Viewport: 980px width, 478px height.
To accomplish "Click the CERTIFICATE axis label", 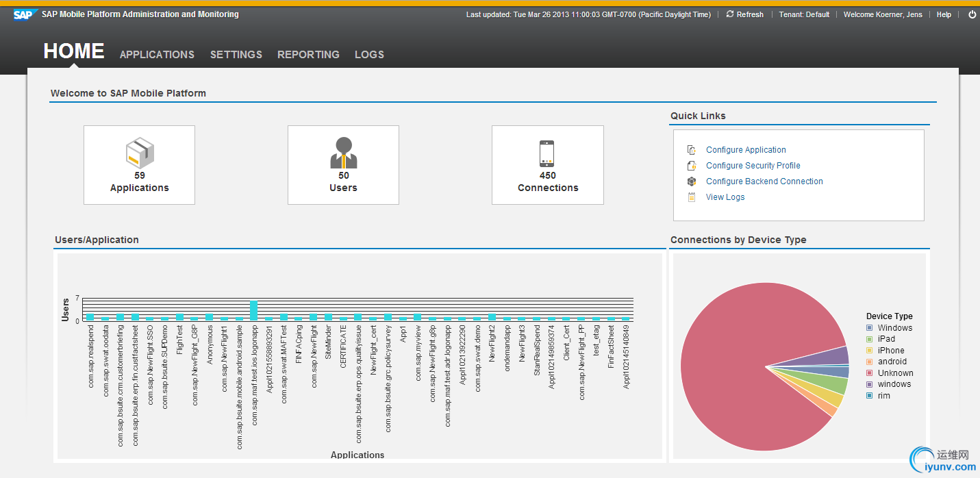I will [x=343, y=347].
